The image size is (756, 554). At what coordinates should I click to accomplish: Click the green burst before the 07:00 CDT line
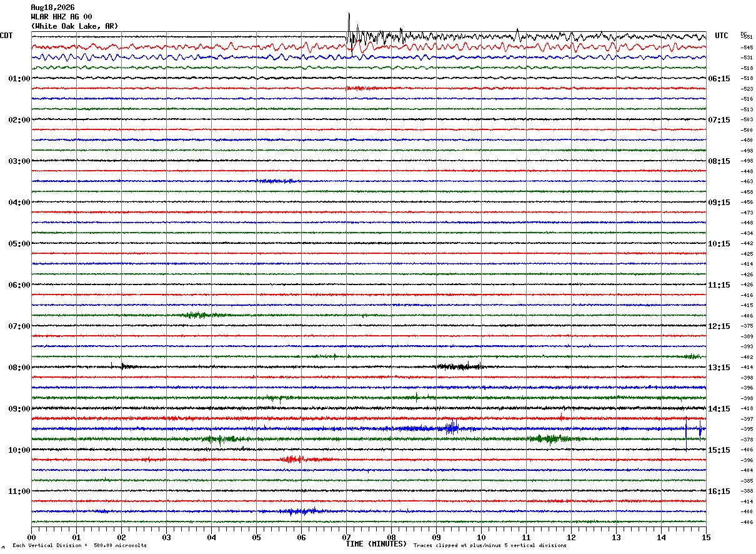[x=200, y=315]
